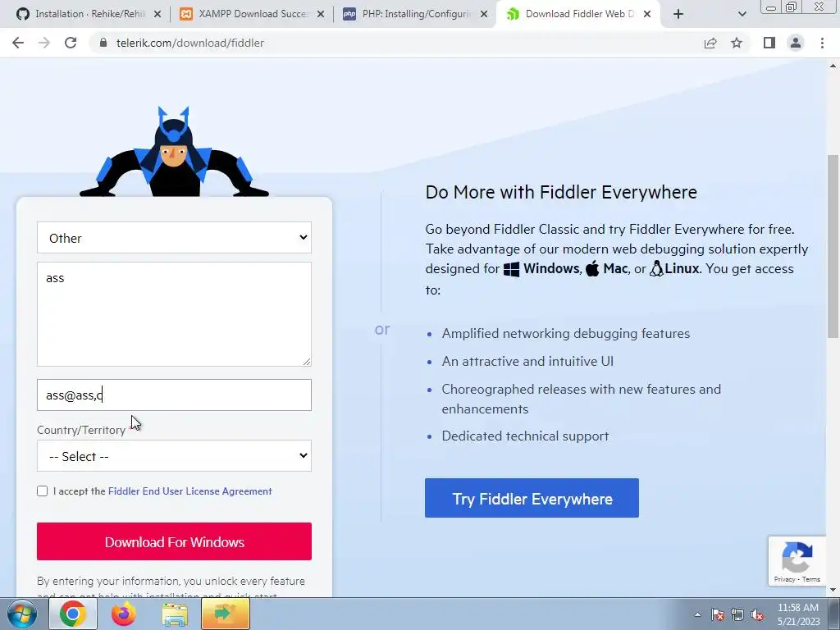
Task: Click the taskbar clock showing 11:58 AM
Action: [x=798, y=614]
